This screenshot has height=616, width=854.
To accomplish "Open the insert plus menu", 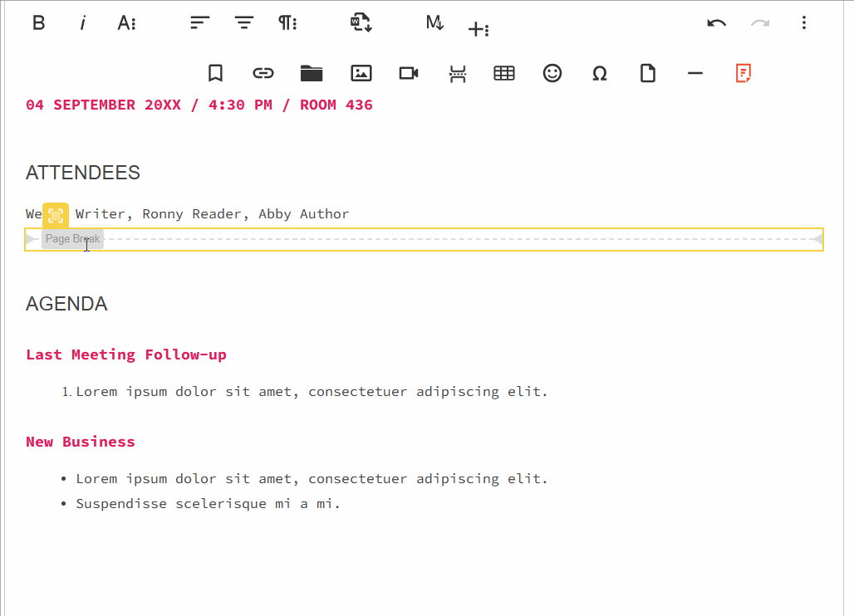I will tap(479, 29).
